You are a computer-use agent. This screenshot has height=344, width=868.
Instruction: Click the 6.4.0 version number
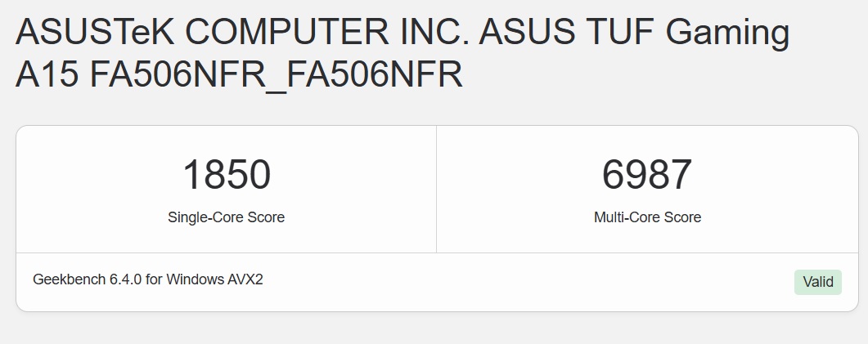pos(126,279)
